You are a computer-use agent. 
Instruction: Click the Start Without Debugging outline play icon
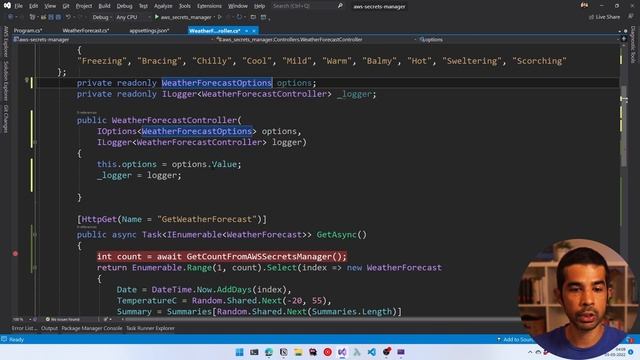[220, 17]
